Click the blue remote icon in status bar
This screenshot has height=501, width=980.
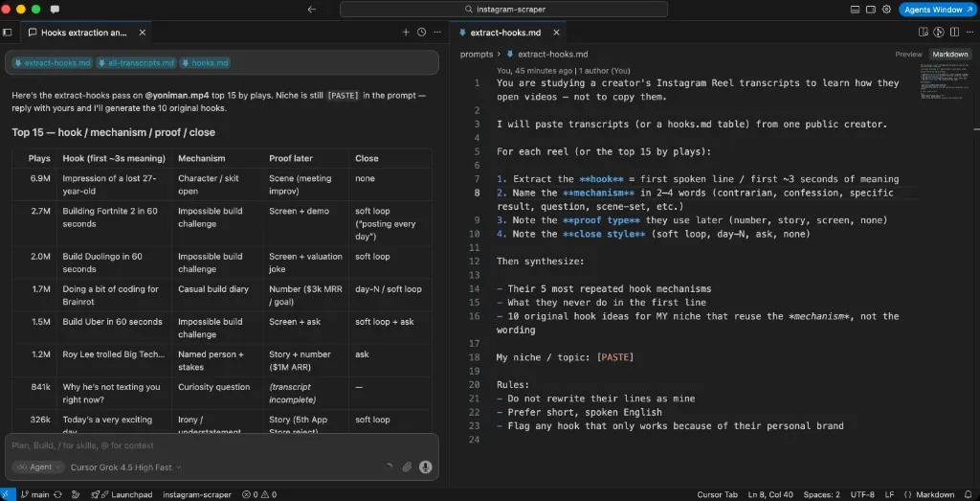pyautogui.click(x=7, y=494)
